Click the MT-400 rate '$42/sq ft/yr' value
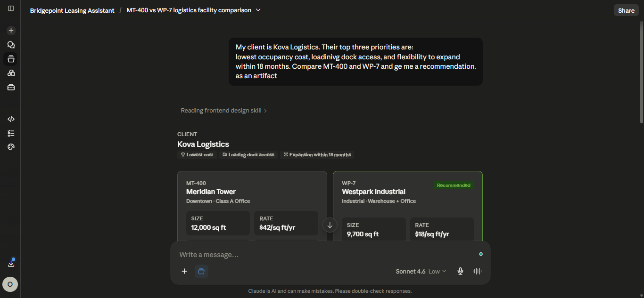This screenshot has width=644, height=298. (277, 227)
